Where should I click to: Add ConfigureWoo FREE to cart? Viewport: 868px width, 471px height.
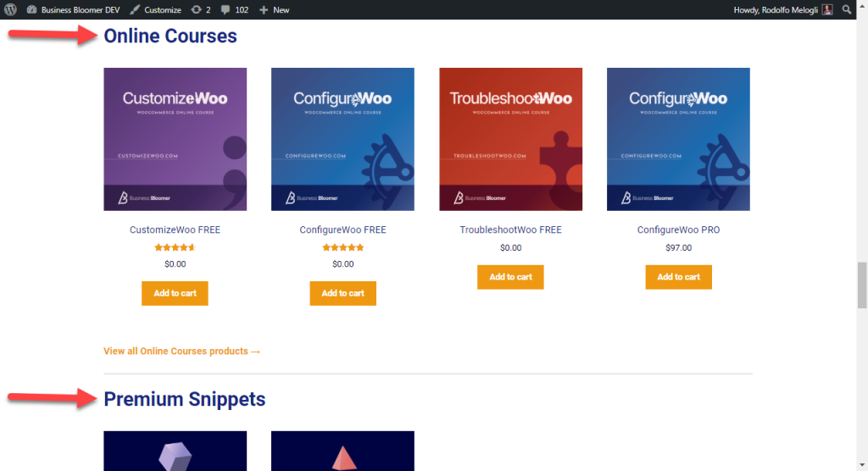point(342,293)
